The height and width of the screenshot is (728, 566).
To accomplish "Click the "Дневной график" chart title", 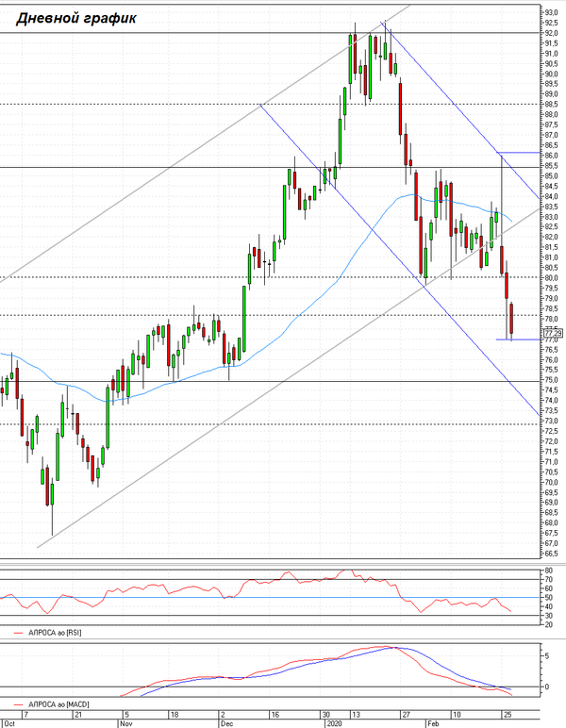I will pos(76,18).
